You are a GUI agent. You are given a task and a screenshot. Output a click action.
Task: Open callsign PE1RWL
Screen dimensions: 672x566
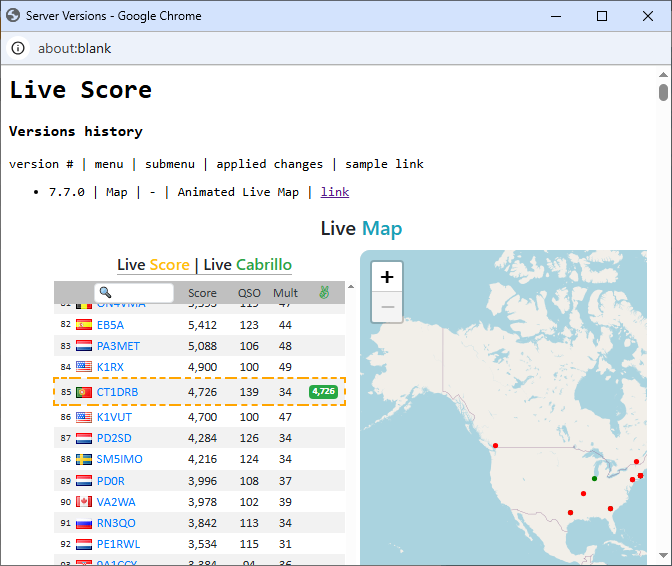tap(118, 544)
